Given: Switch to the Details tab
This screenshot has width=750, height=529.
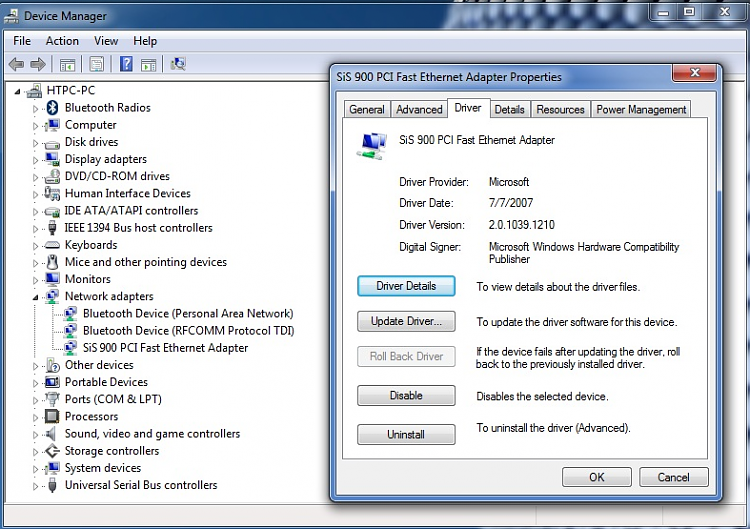Looking at the screenshot, I should [509, 110].
